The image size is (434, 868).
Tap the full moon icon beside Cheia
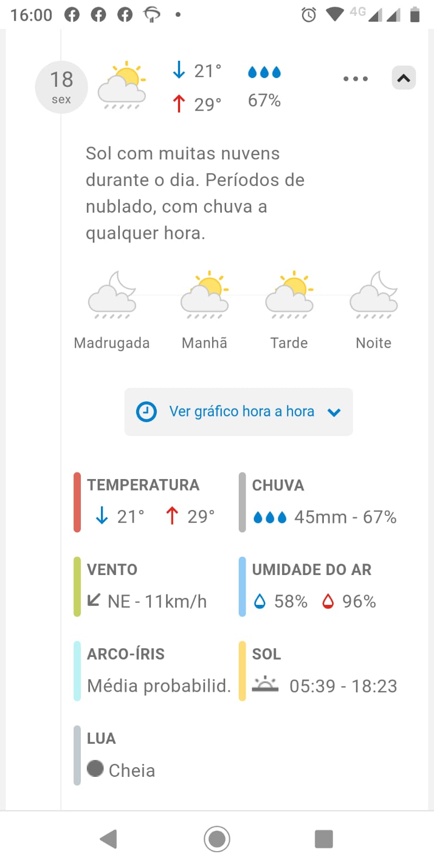95,768
